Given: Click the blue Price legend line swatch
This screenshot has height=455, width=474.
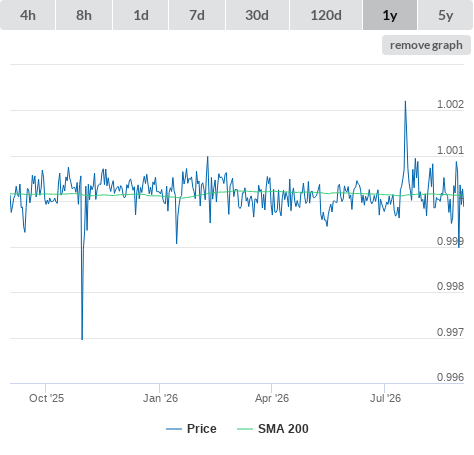Looking at the screenshot, I should click(x=174, y=429).
